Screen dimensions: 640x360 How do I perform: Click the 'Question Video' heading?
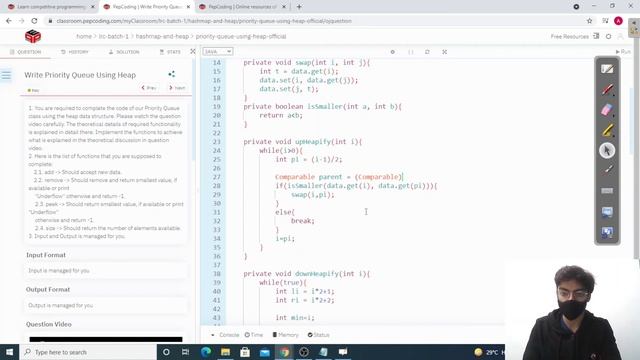[x=49, y=324]
